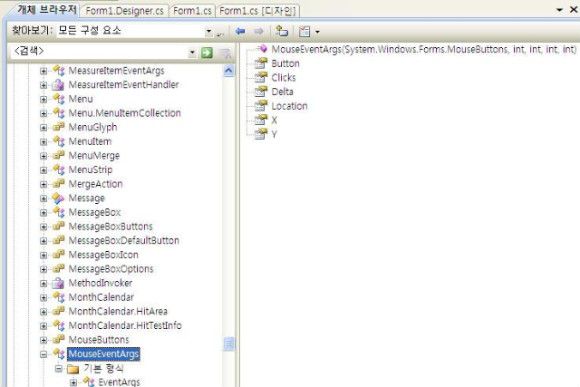This screenshot has height=387, width=580.
Task: Open the search box history dropdown
Action: coord(192,53)
